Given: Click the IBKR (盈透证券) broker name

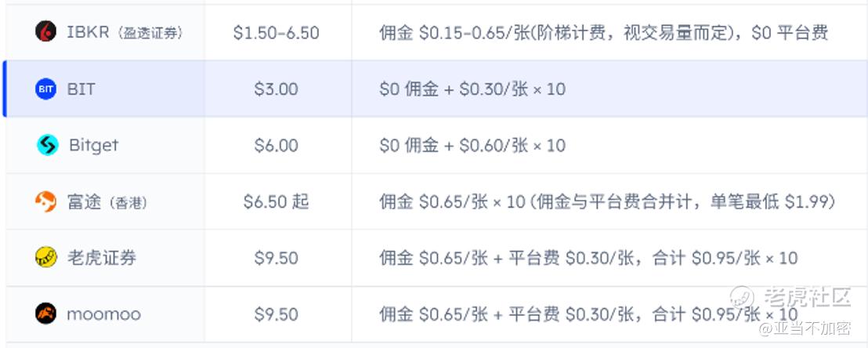Looking at the screenshot, I should pos(125,32).
